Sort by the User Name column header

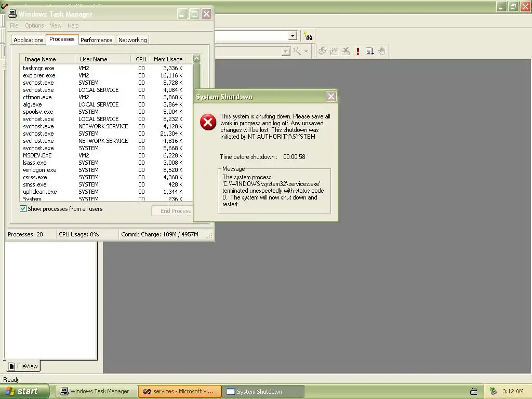(x=103, y=59)
